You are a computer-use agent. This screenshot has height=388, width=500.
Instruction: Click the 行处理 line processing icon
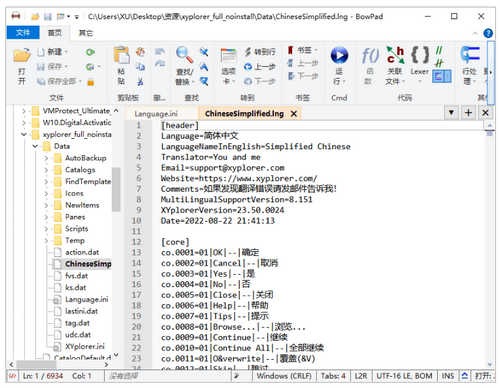click(x=470, y=55)
